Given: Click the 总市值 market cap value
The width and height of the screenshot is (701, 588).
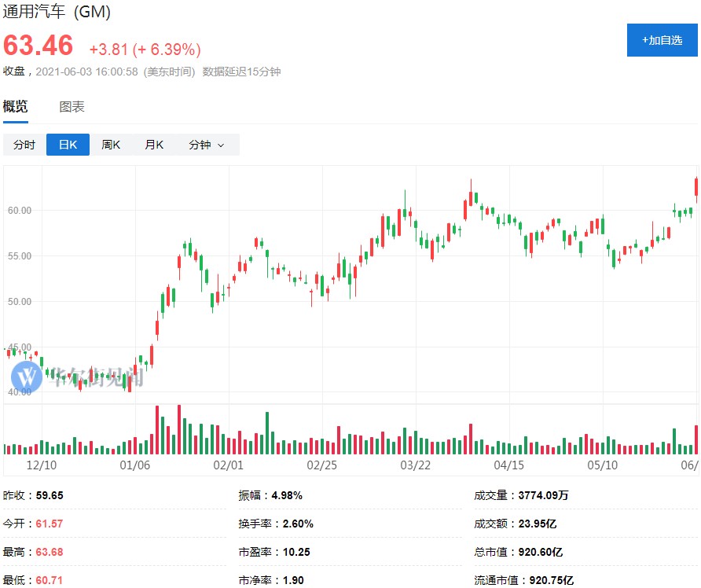Looking at the screenshot, I should [x=540, y=552].
